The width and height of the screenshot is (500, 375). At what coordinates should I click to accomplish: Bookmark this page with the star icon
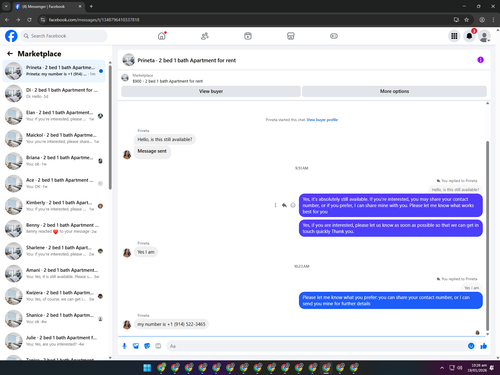(x=466, y=20)
